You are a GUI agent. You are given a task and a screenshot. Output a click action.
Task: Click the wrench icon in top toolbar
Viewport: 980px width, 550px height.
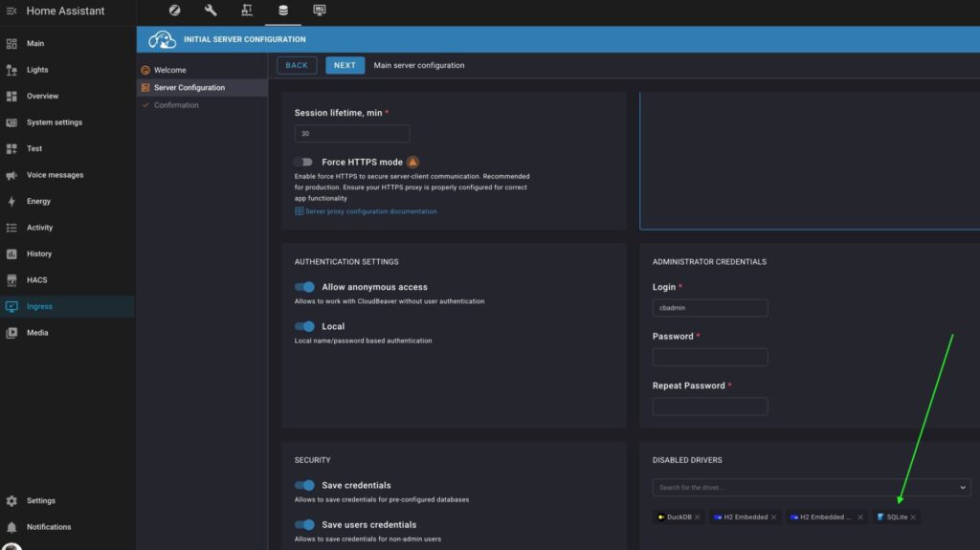211,11
